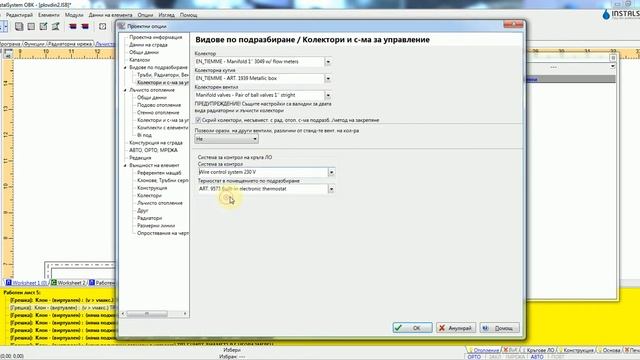Toggle АВТО mode in status bar
The width and height of the screenshot is (640, 360).
coord(537,357)
